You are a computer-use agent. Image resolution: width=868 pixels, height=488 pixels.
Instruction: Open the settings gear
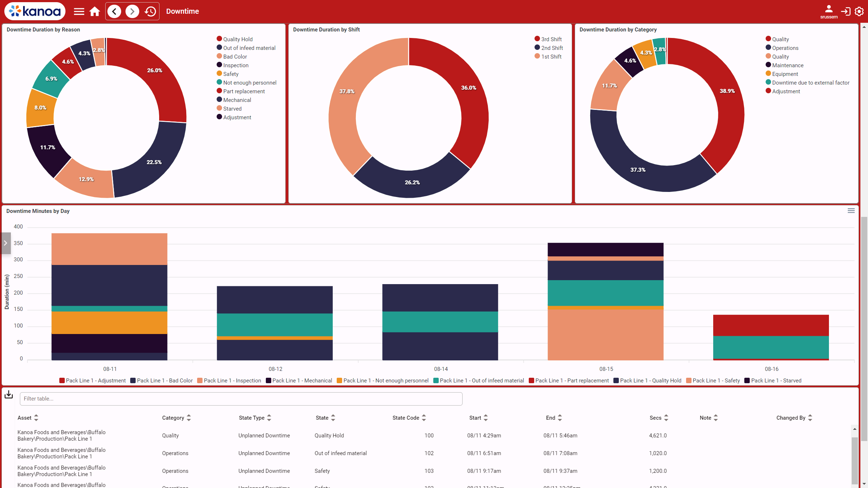coord(859,12)
